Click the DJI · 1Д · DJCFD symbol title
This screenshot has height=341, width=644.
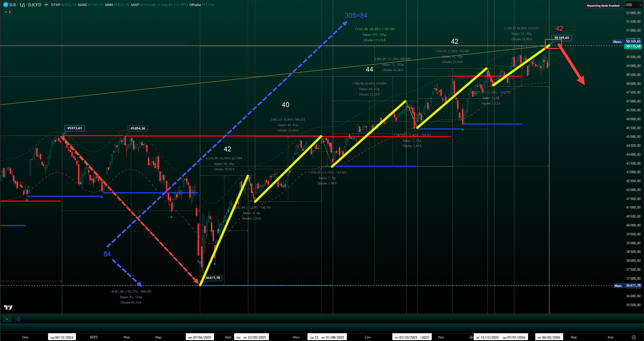point(25,5)
